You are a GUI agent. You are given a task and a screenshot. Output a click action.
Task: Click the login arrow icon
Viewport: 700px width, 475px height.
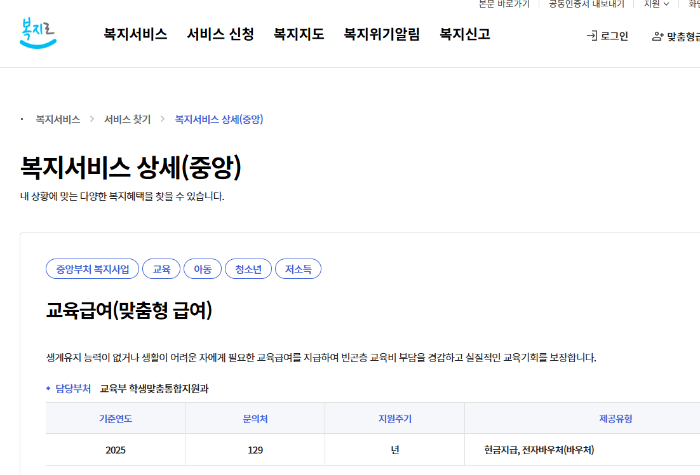pyautogui.click(x=592, y=36)
